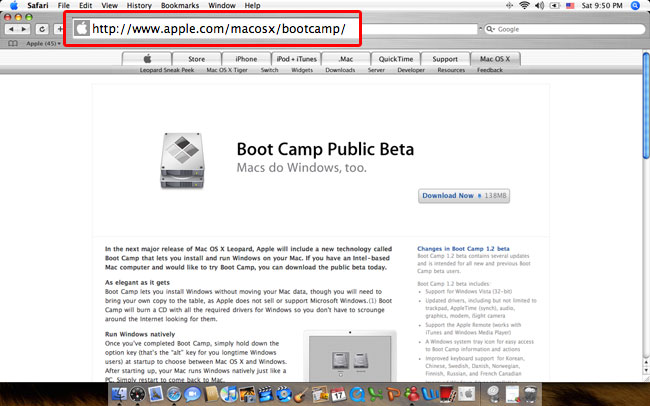This screenshot has width=650, height=406.
Task: Click the US flag input menu
Action: pos(570,6)
